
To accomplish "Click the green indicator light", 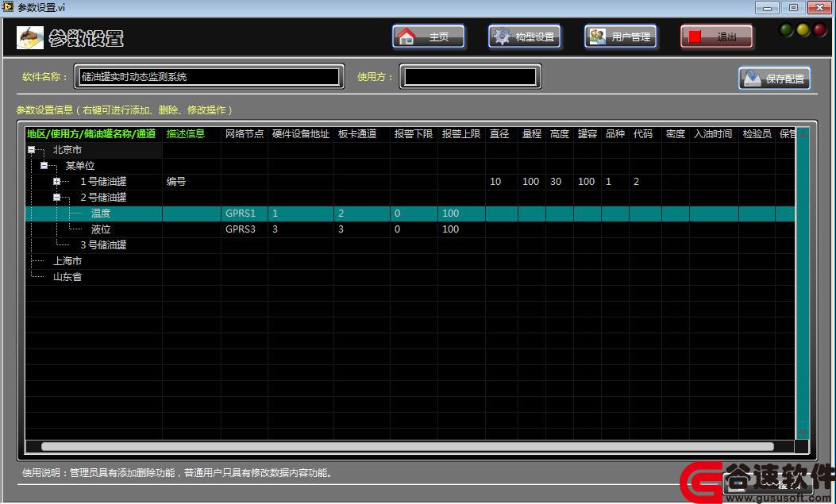I will pos(787,30).
